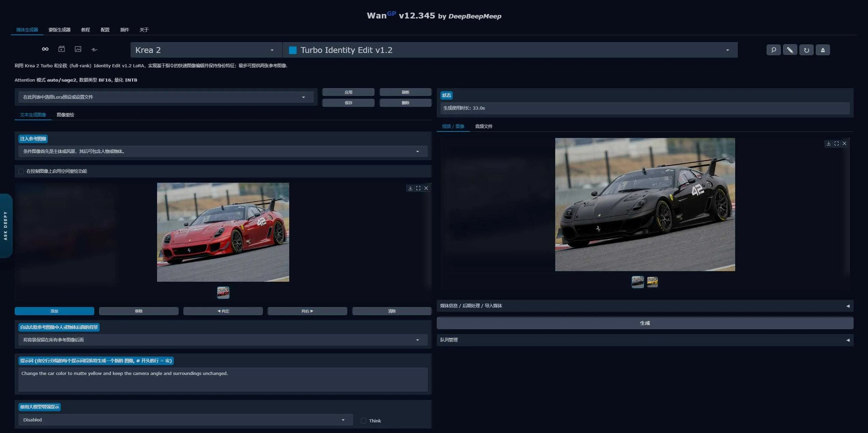This screenshot has width=868, height=433.
Task: Open the Turbo Identity Edit v1.2 dropdown
Action: click(510, 50)
